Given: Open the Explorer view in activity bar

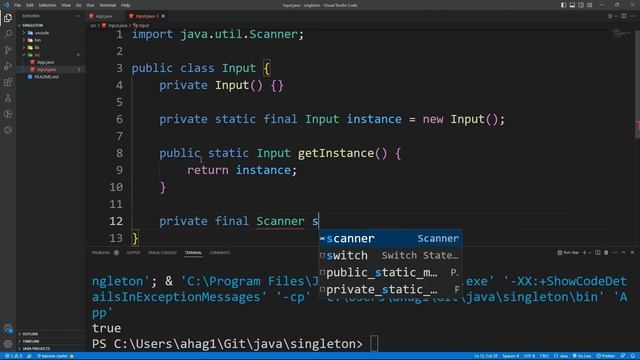Looking at the screenshot, I should tap(8, 18).
